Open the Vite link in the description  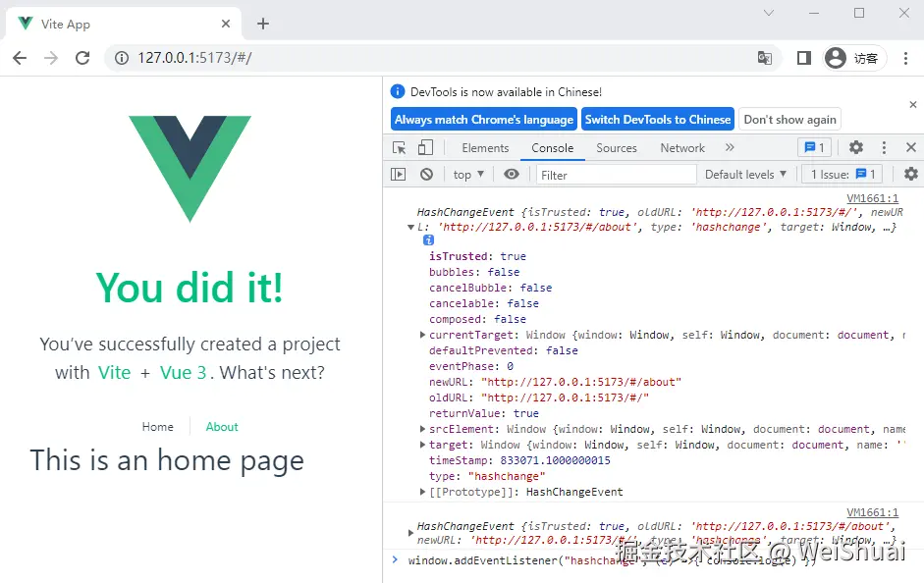tap(114, 373)
